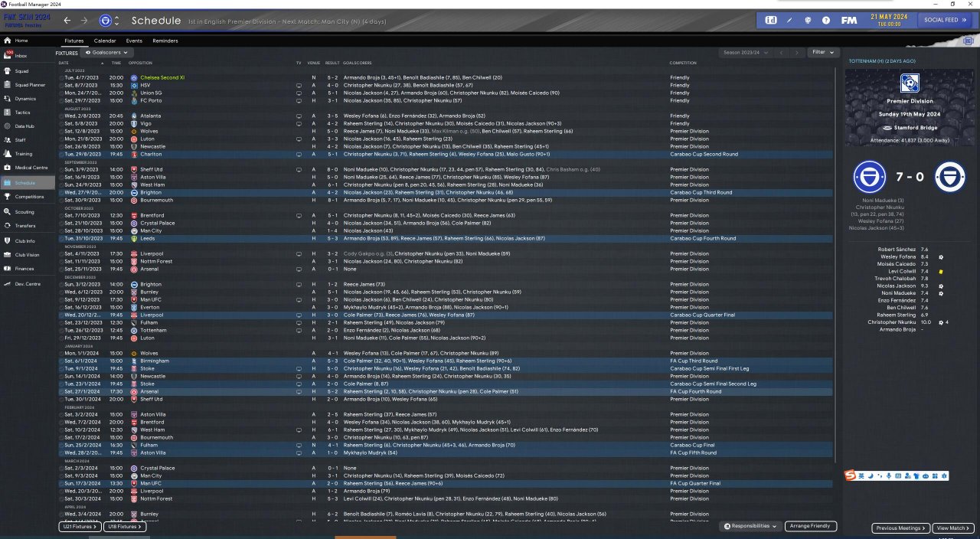Open the Tactics section

[28, 112]
